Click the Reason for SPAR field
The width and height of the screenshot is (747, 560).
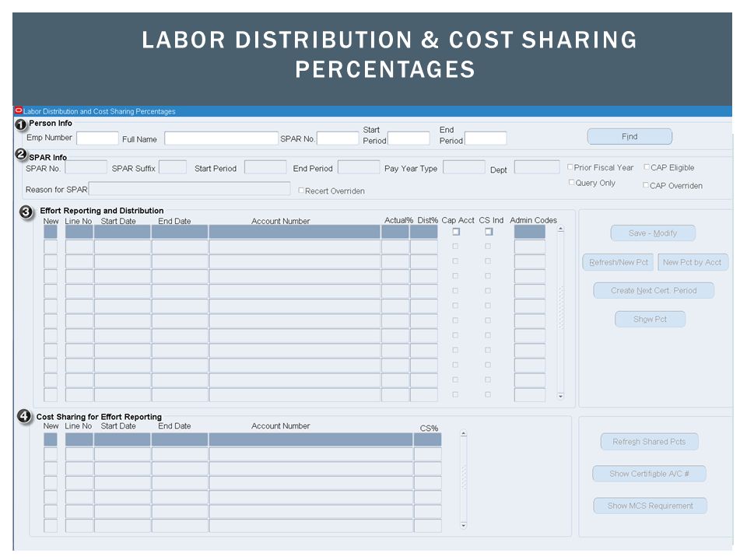click(x=190, y=189)
